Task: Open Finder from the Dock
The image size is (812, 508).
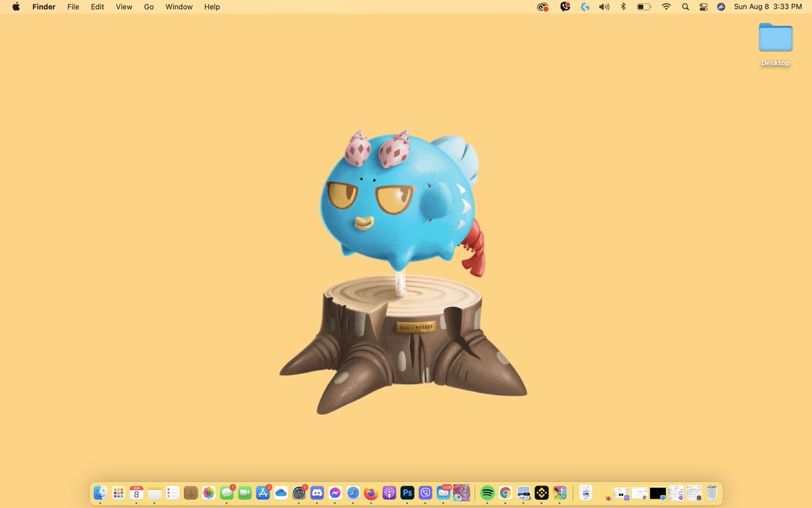Action: (x=100, y=492)
